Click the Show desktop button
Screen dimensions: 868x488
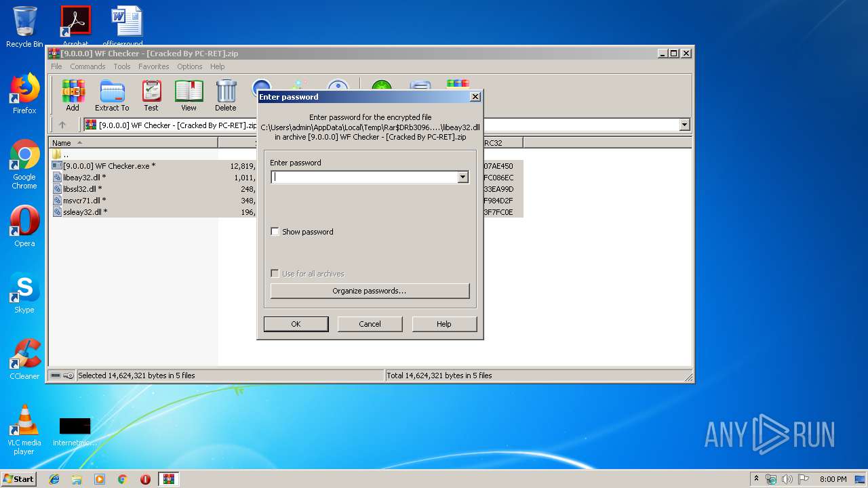[861, 479]
